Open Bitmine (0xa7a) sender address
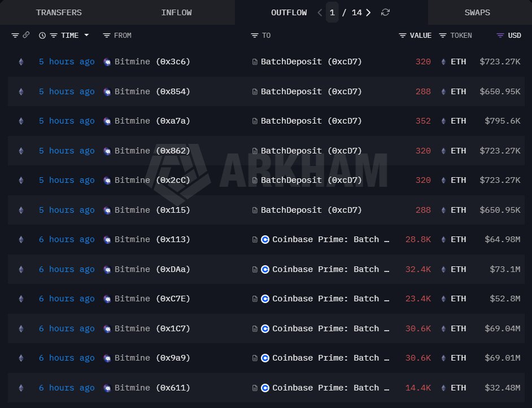The image size is (532, 408). coord(152,121)
